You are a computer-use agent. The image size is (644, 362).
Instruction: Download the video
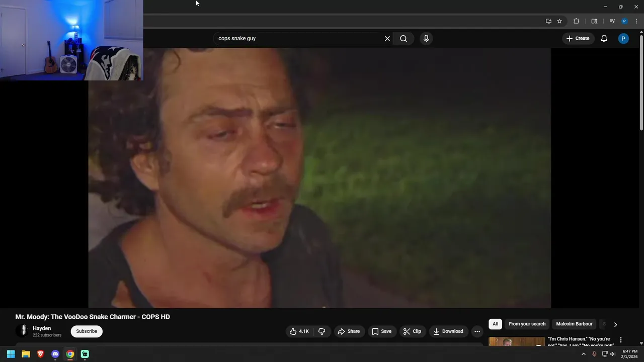tap(448, 331)
